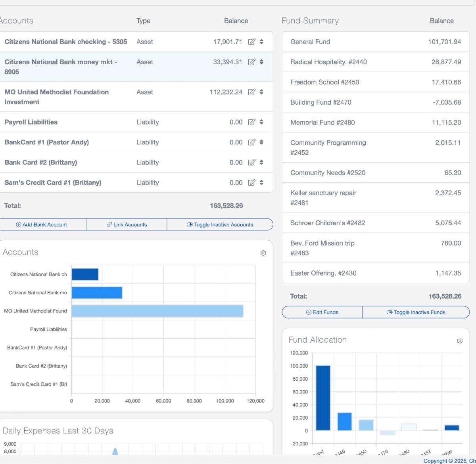The image size is (476, 464).
Task: Click Edit Funds button
Action: 322,312
